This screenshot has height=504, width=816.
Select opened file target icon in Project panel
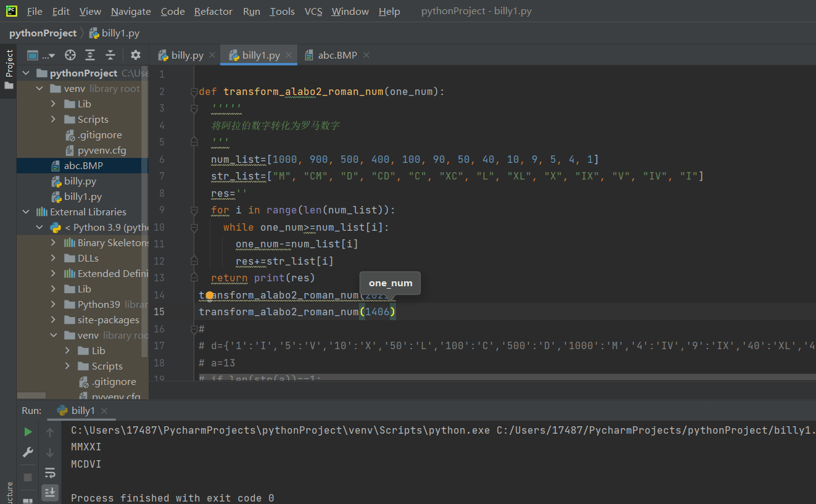pos(70,55)
